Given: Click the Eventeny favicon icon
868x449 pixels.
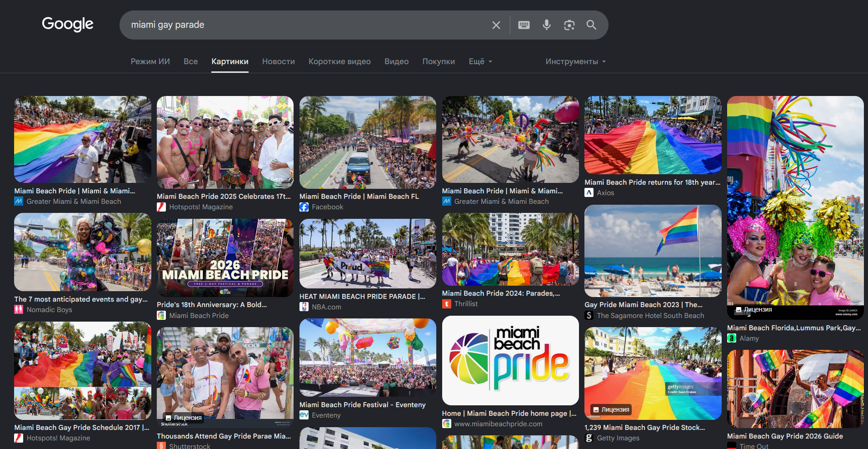Looking at the screenshot, I should [304, 415].
